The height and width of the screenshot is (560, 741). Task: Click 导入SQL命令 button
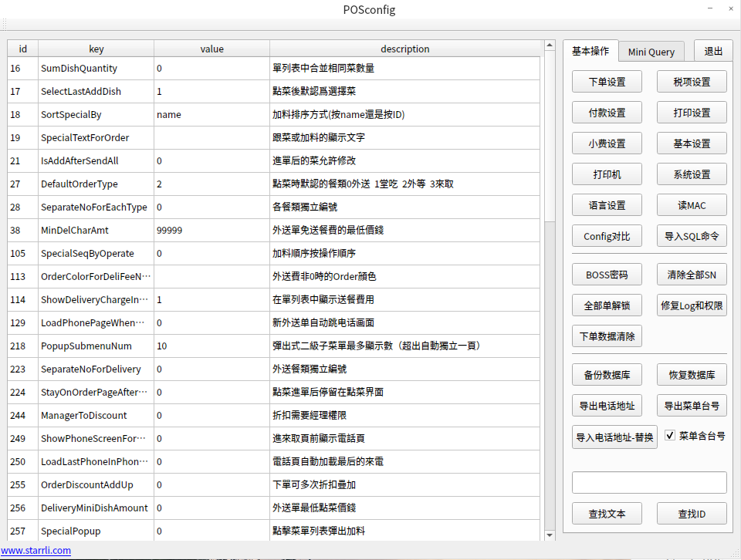tap(692, 236)
